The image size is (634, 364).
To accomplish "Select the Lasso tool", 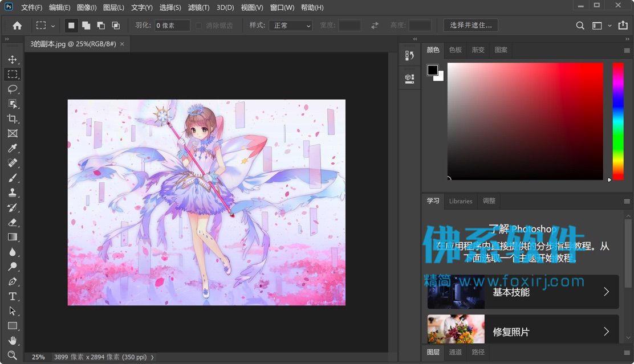I will click(13, 89).
